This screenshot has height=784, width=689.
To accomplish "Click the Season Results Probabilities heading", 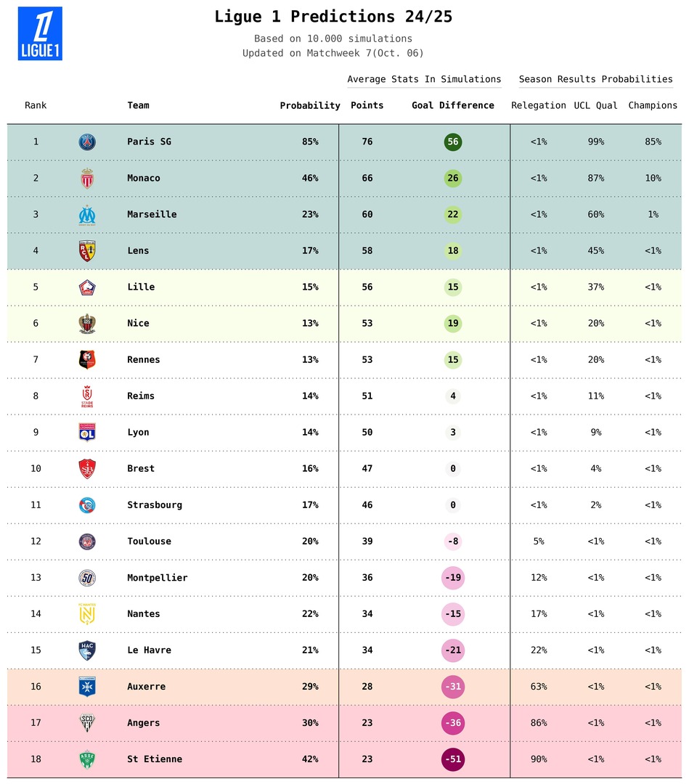I will click(x=595, y=80).
